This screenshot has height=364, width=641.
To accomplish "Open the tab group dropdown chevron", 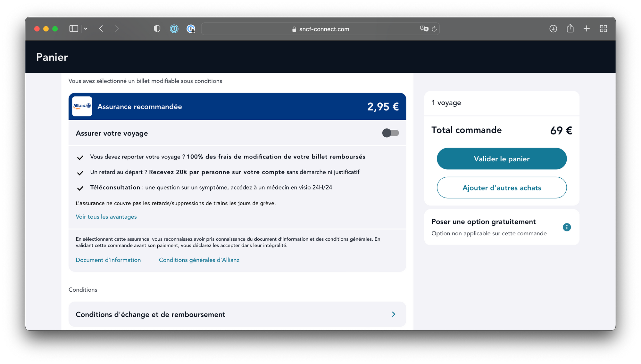I will coord(86,28).
